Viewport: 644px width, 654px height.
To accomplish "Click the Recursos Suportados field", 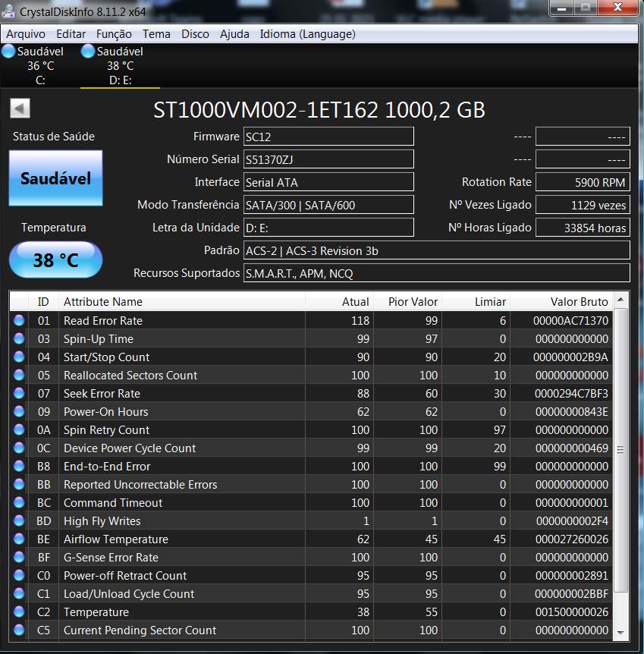I will click(437, 273).
